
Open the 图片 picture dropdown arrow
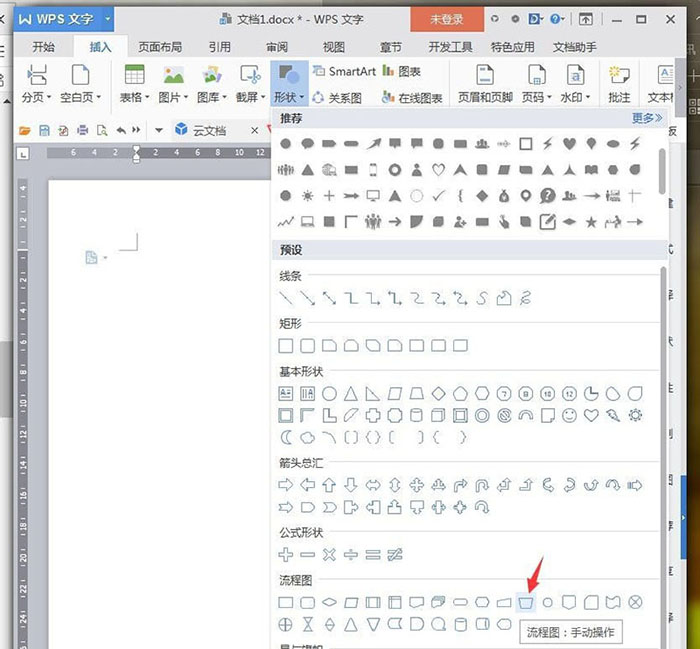tap(186, 97)
